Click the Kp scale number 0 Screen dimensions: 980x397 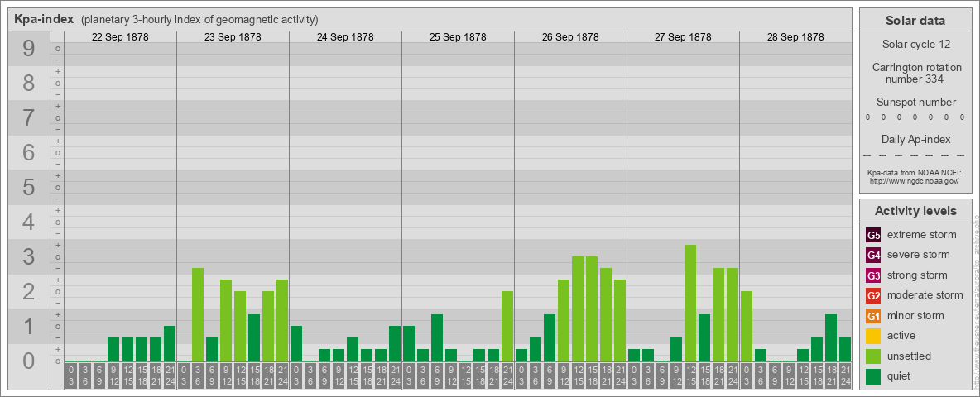29,361
